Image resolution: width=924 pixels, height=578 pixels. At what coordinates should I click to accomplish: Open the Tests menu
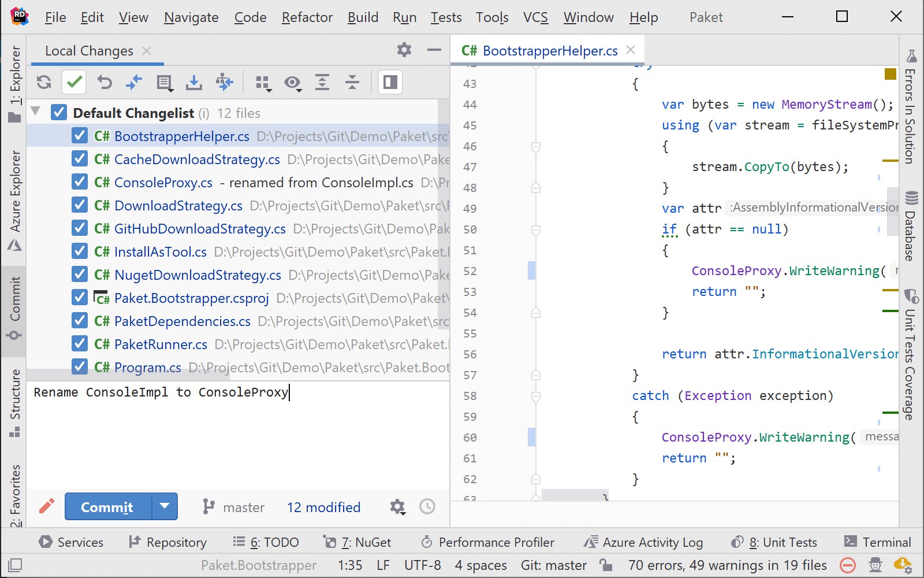pos(446,17)
